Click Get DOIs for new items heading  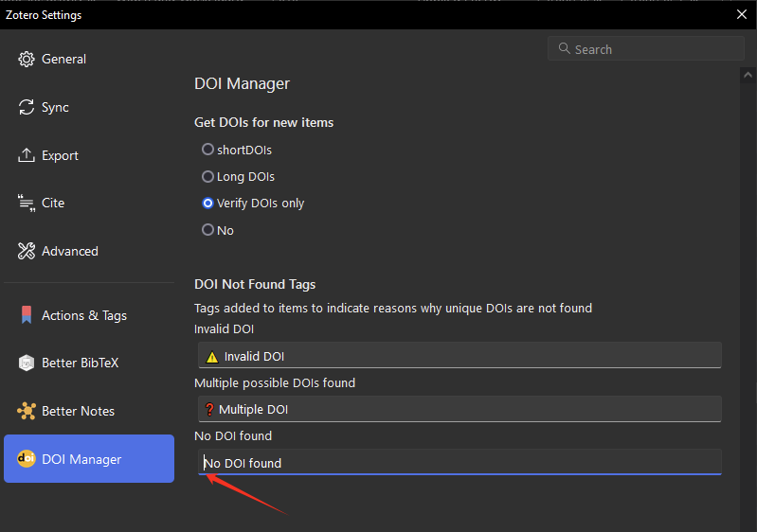pos(263,122)
